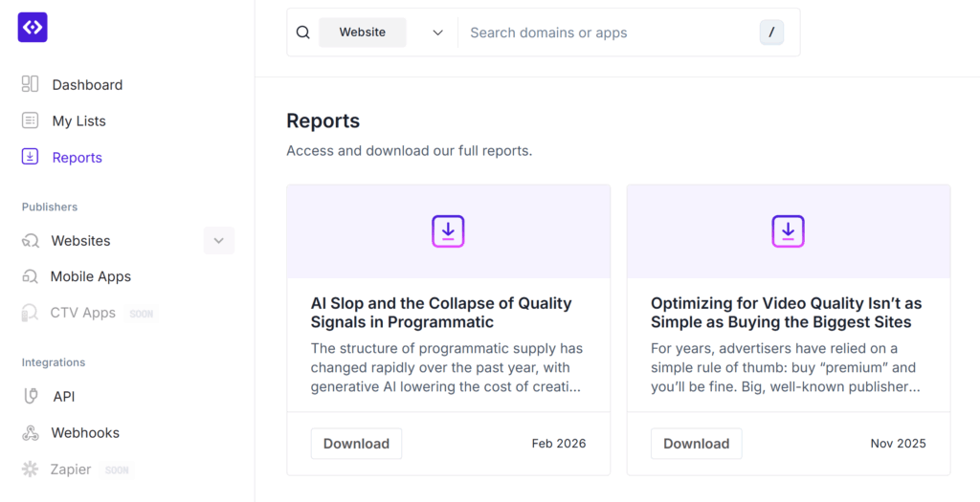The image size is (980, 502).
Task: Click the AI Slop card banner thumbnail
Action: click(448, 231)
